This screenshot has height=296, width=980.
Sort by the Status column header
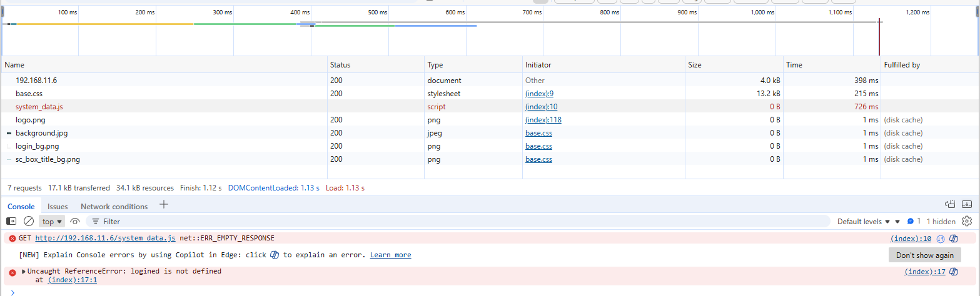376,64
